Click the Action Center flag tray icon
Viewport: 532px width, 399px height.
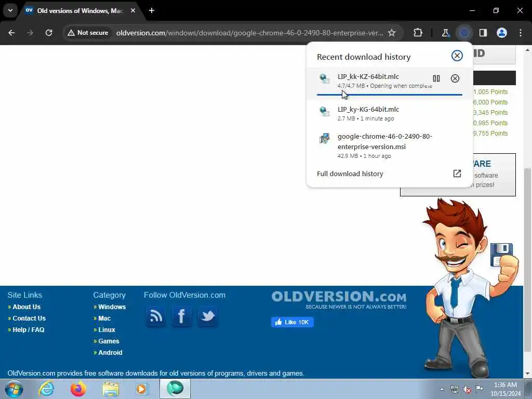pos(479,389)
